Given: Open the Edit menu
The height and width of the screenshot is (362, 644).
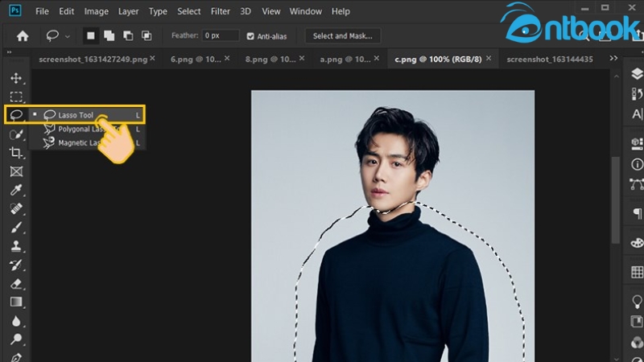Looking at the screenshot, I should (x=67, y=11).
